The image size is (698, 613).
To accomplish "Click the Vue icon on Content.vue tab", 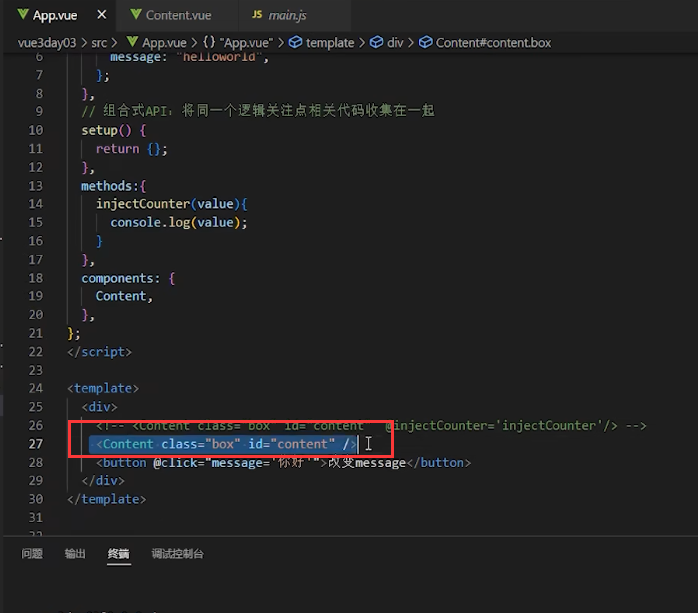I will [x=136, y=15].
